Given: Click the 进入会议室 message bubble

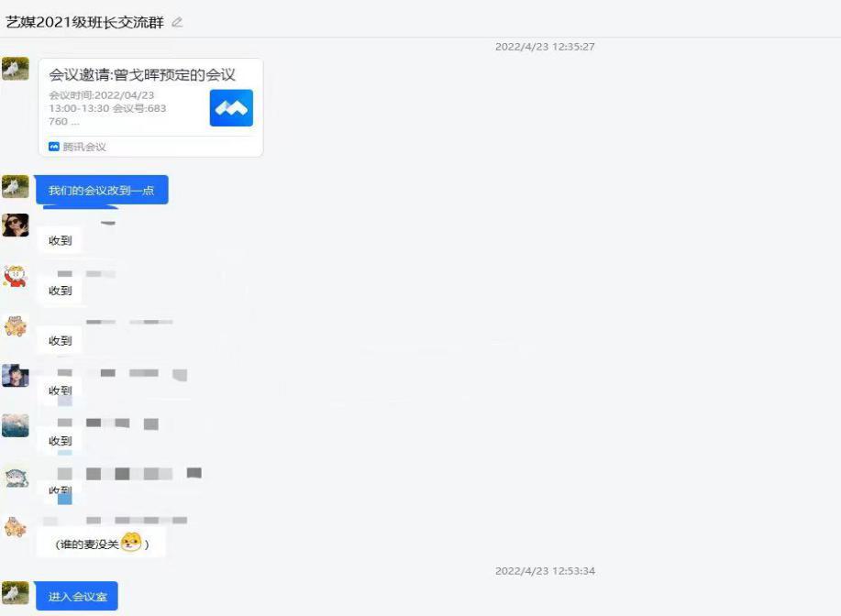Looking at the screenshot, I should click(x=77, y=597).
